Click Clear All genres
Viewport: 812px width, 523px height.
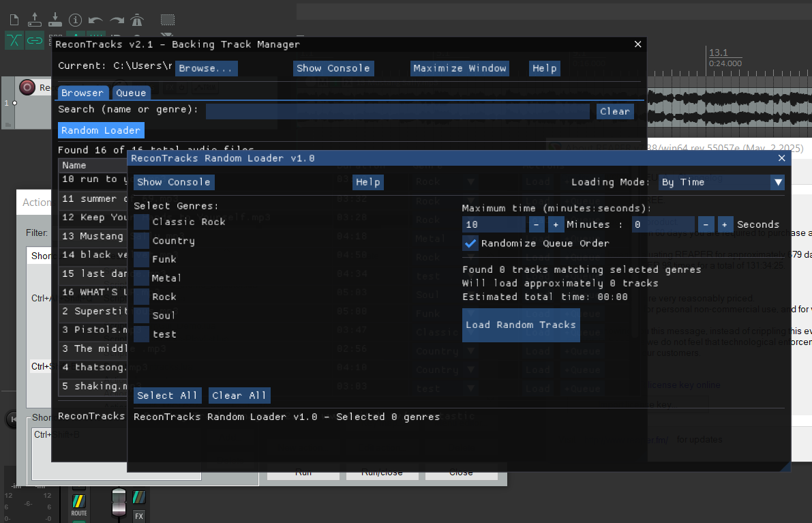click(x=239, y=395)
